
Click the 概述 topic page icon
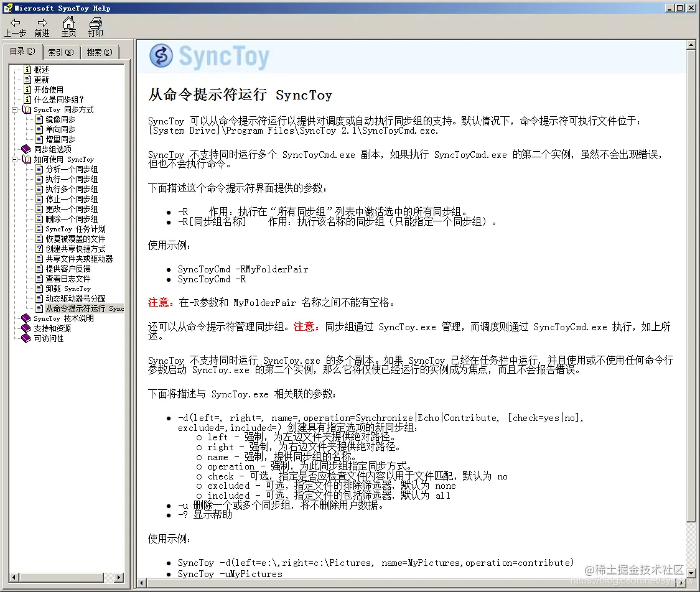pyautogui.click(x=27, y=70)
